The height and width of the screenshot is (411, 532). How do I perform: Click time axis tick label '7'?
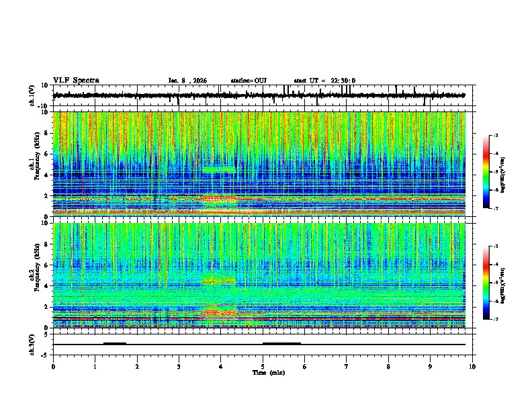(x=347, y=367)
